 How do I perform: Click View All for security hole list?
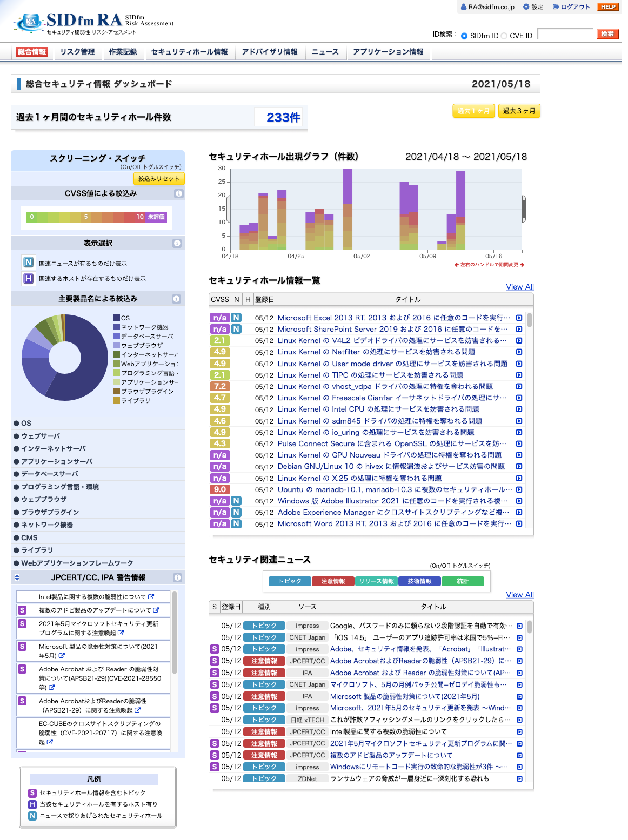point(520,287)
